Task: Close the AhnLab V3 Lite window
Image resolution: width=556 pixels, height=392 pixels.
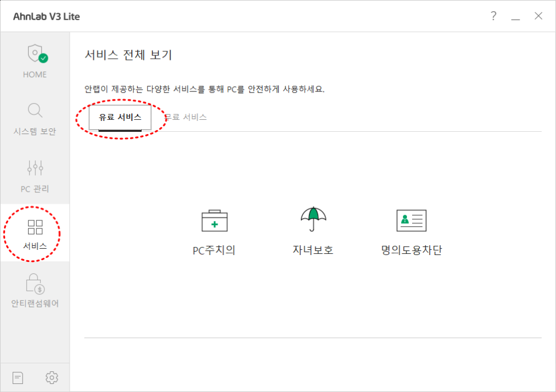Action: pos(538,16)
